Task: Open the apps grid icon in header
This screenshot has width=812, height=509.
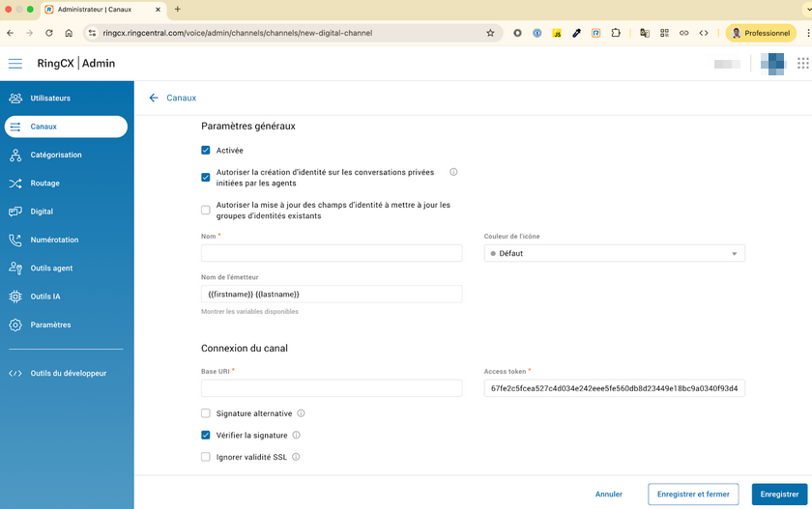Action: pos(803,64)
